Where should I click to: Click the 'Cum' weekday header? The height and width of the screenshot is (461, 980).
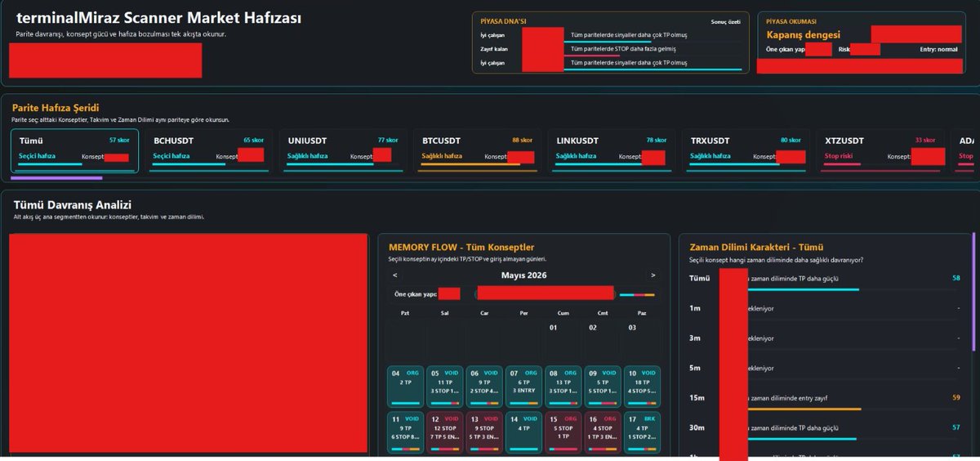pyautogui.click(x=563, y=312)
